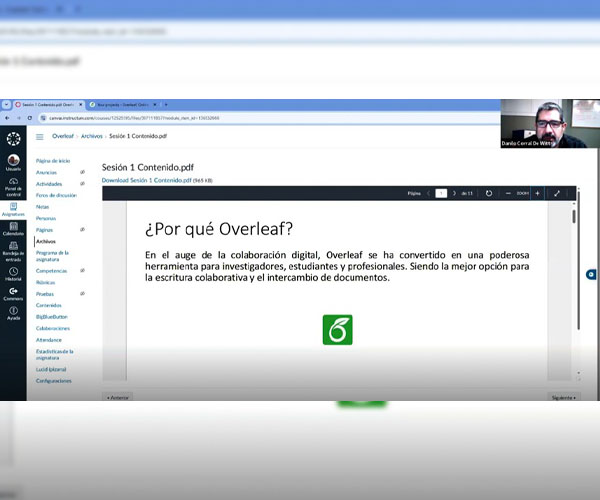Open Estadísticas de la asignatura link
Image resolution: width=600 pixels, height=500 pixels.
pos(55,354)
